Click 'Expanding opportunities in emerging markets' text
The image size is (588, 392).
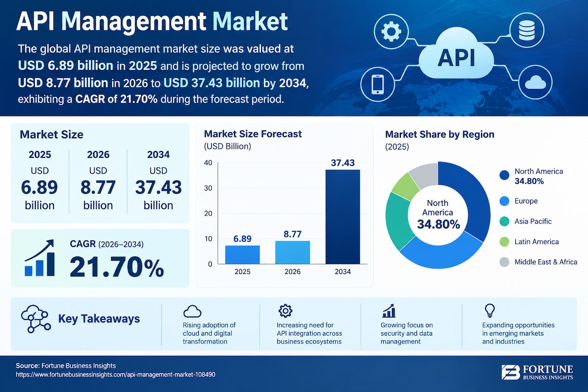(x=518, y=333)
